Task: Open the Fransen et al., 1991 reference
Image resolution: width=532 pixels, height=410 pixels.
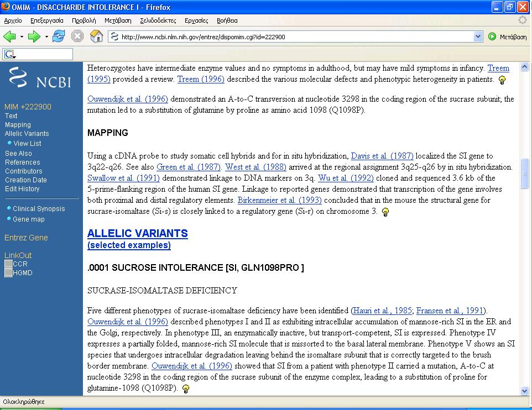Action: coord(450,311)
